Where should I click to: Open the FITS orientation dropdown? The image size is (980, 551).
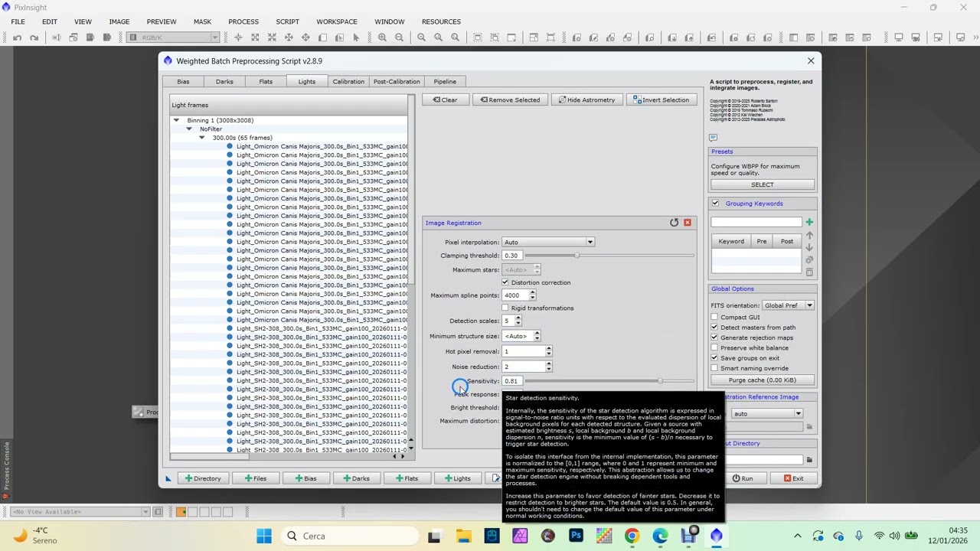click(x=788, y=305)
